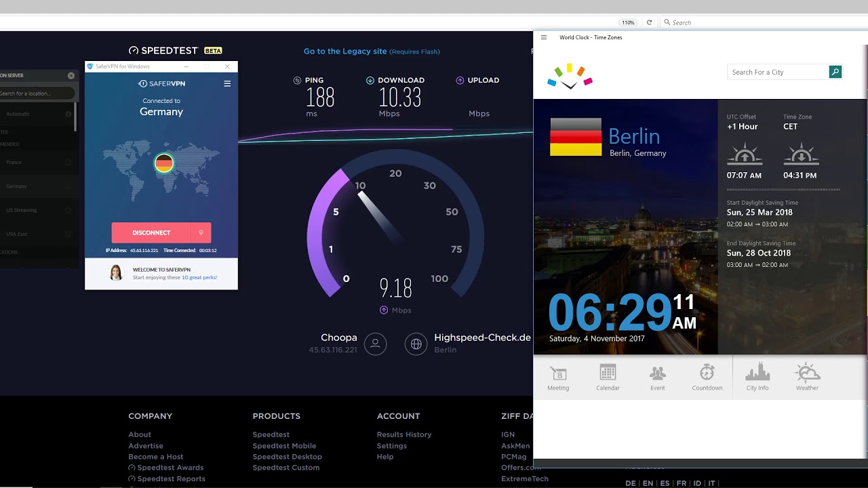The image size is (868, 488).
Task: Click the Ping icon
Action: tap(297, 80)
